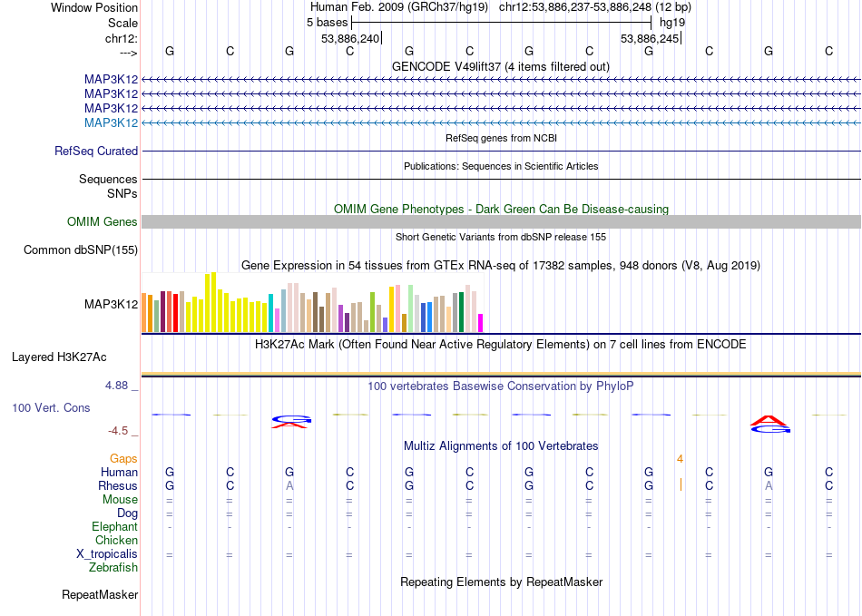The width and height of the screenshot is (862, 616).
Task: Click the Layered H3K27Ac track label
Action: point(59,357)
